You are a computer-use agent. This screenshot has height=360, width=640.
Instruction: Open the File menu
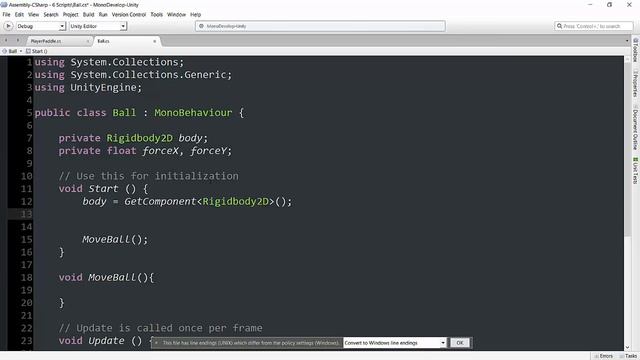7,15
